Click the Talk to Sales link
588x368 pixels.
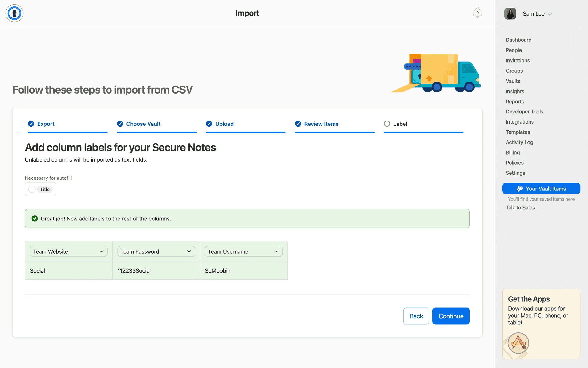[520, 208]
